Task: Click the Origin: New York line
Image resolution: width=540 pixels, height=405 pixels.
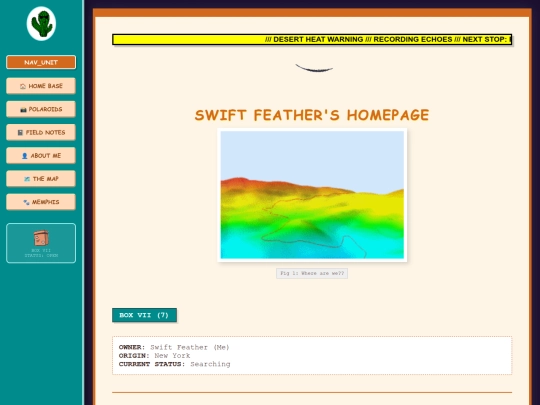Action: tap(154, 355)
